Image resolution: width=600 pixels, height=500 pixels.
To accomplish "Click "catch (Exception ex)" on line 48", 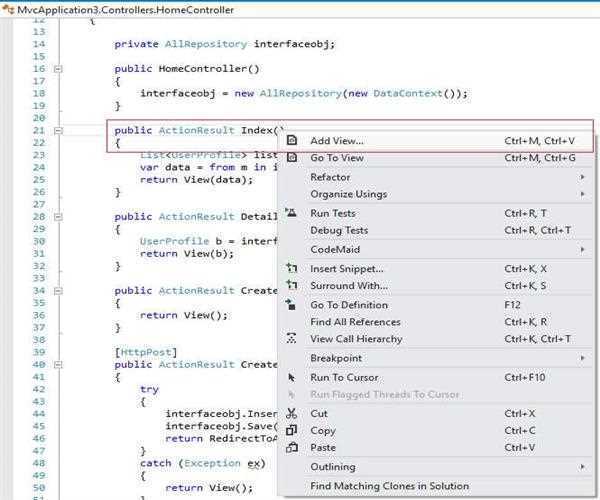I will (202, 463).
